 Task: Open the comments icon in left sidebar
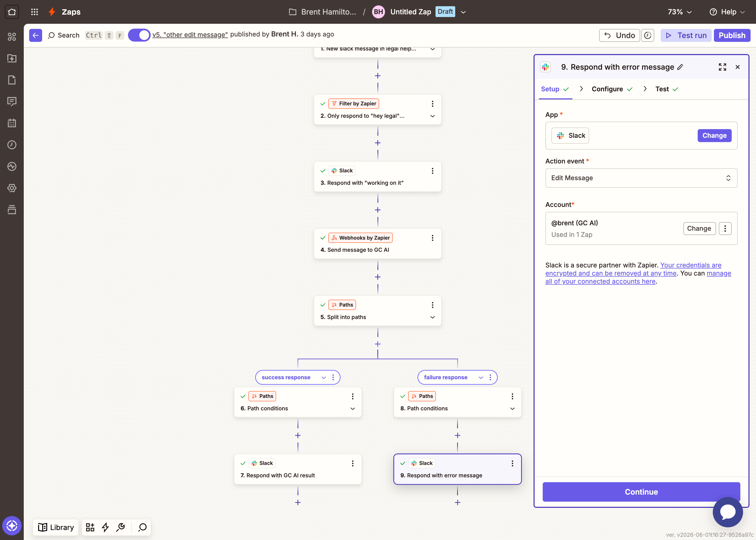pyautogui.click(x=12, y=101)
